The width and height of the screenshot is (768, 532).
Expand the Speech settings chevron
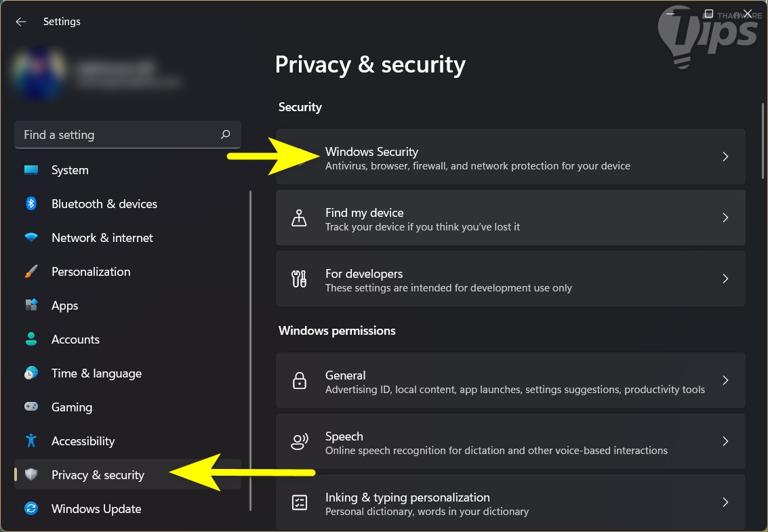pyautogui.click(x=725, y=441)
